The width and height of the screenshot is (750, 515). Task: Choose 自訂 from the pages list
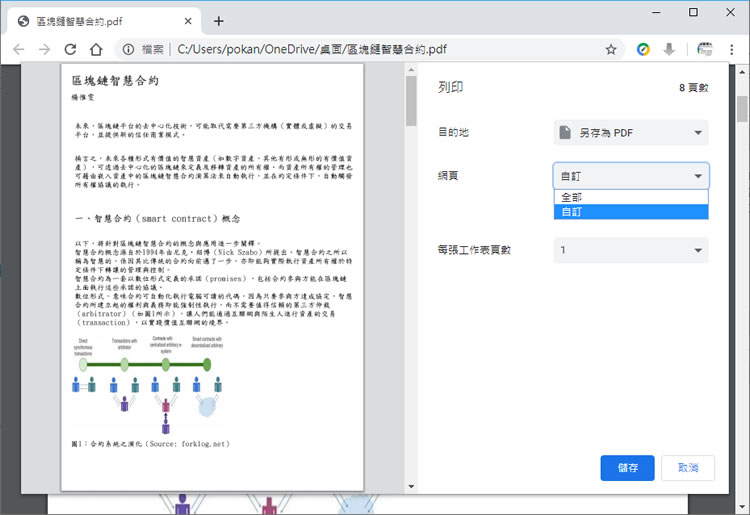pyautogui.click(x=631, y=212)
